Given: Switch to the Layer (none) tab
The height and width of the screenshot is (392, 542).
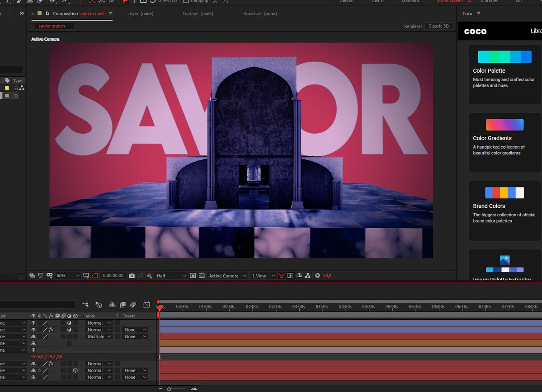Looking at the screenshot, I should pos(140,14).
